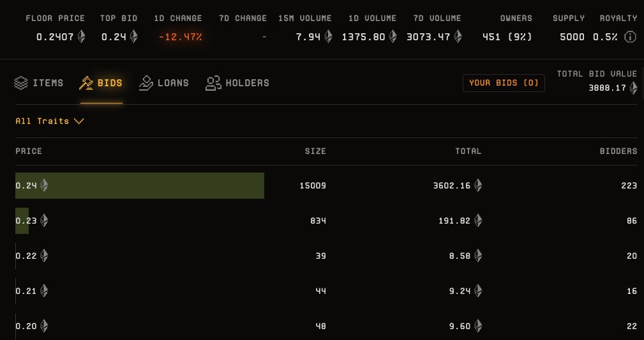Sort by Size column header
Viewport: 644px width, 340px height.
(315, 151)
